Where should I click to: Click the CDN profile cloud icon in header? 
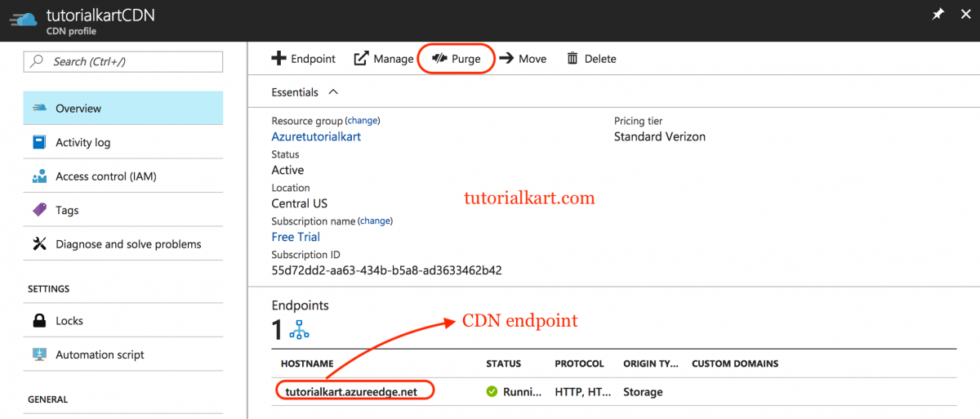22,20
